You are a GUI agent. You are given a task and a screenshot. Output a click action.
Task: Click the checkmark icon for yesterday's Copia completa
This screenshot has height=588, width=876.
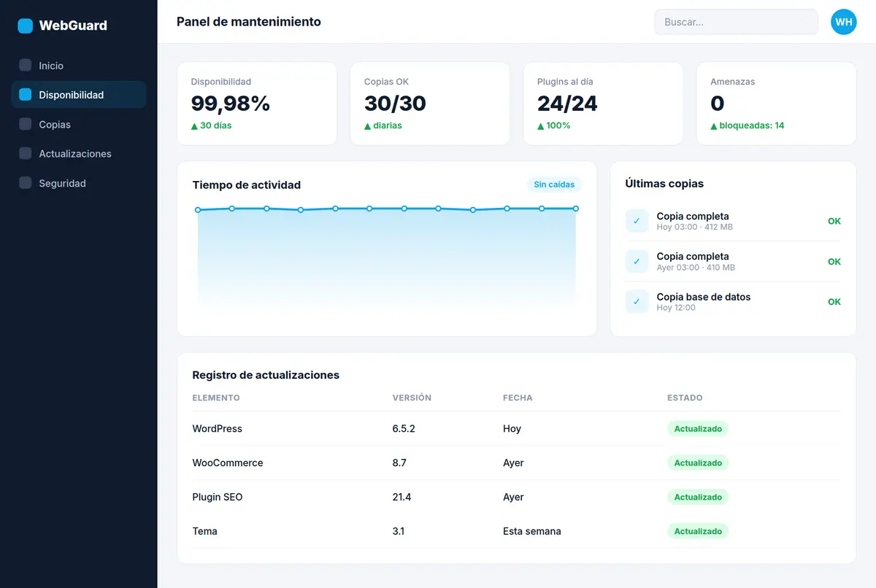tap(637, 261)
